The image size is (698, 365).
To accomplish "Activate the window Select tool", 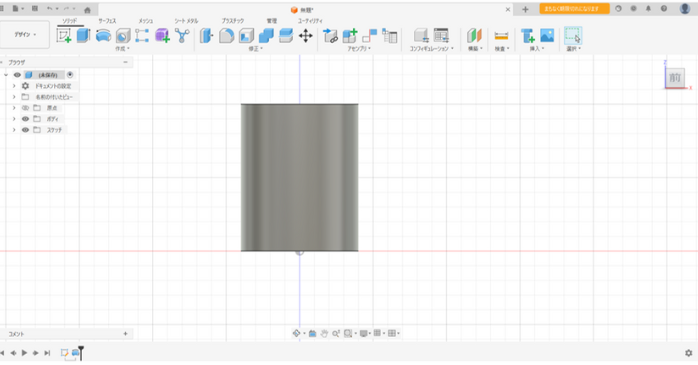I will pos(573,36).
